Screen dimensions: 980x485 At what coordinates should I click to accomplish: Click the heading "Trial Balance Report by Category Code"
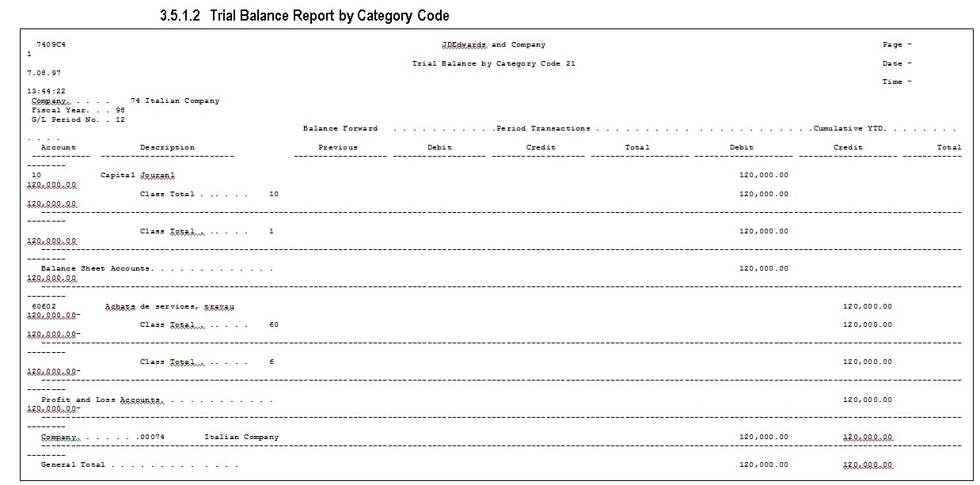tap(329, 16)
